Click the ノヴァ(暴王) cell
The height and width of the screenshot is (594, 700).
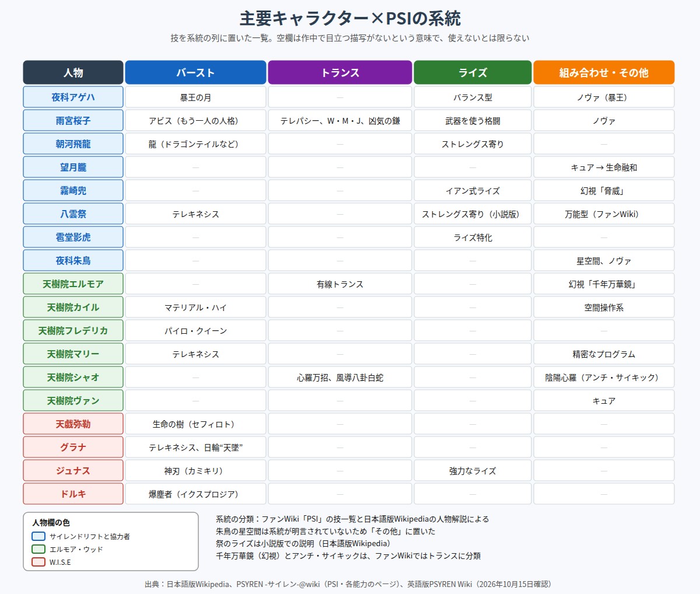tap(604, 97)
